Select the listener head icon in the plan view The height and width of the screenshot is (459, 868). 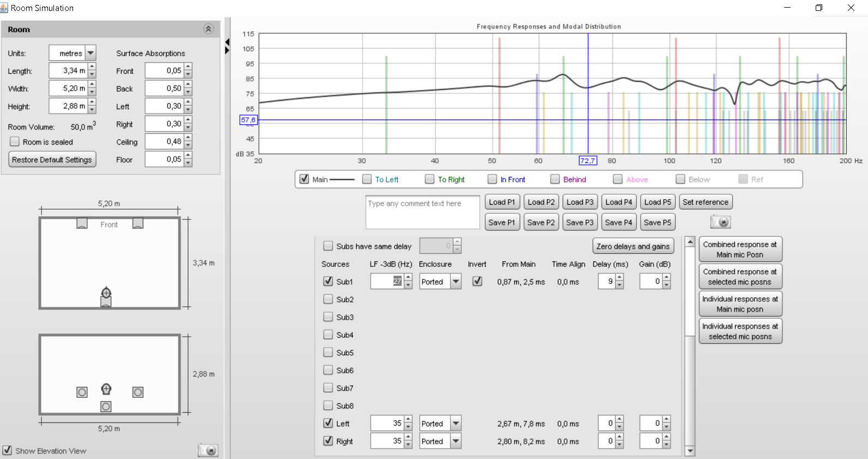(x=106, y=293)
